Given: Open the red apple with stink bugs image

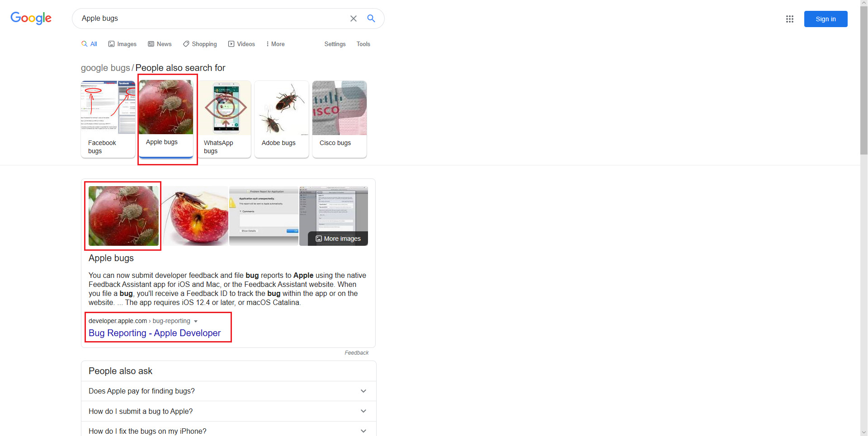Looking at the screenshot, I should tap(123, 216).
